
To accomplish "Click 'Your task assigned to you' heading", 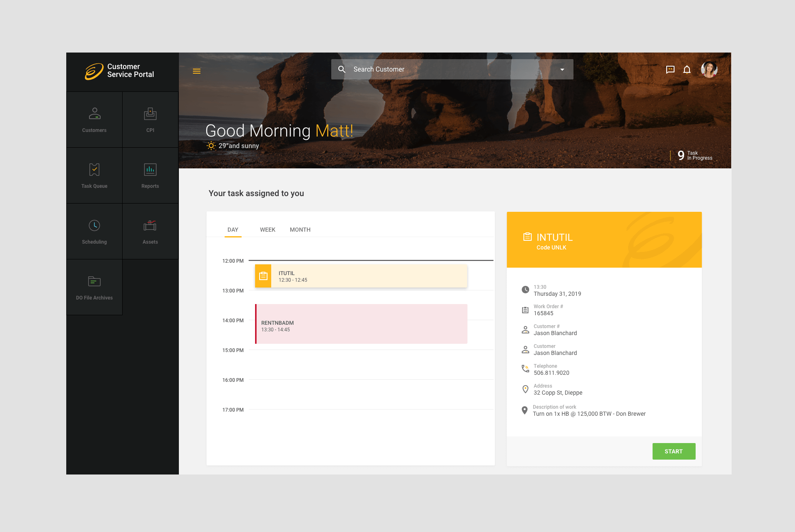I will coord(256,193).
